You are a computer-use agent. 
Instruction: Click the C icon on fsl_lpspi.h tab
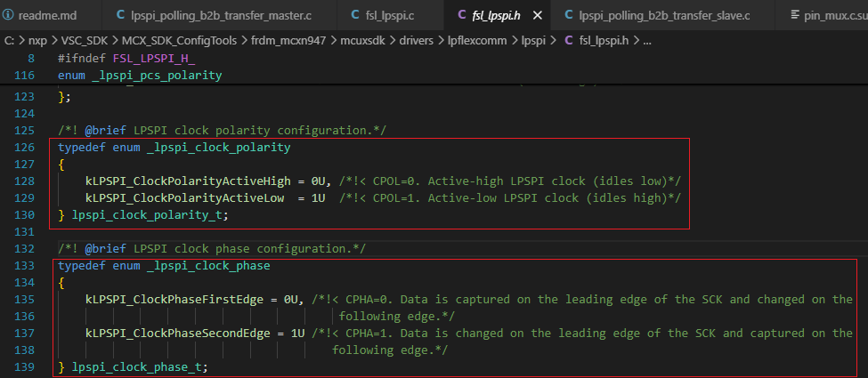(462, 15)
